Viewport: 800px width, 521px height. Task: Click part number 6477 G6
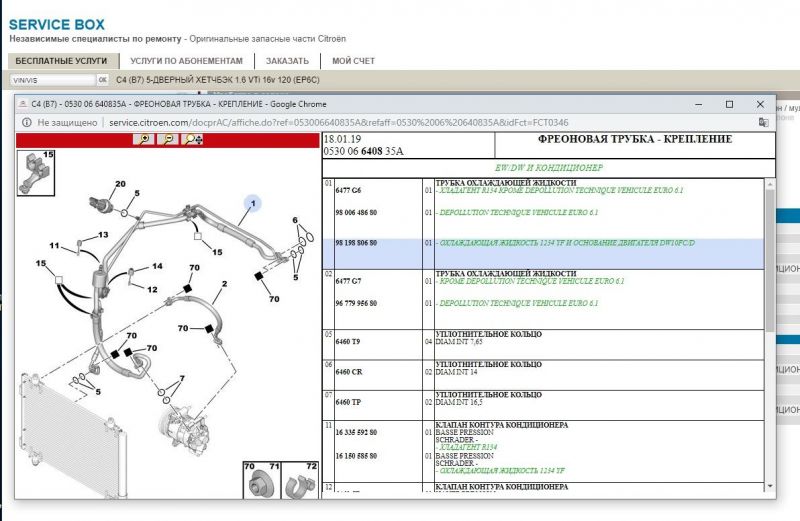[x=349, y=190]
